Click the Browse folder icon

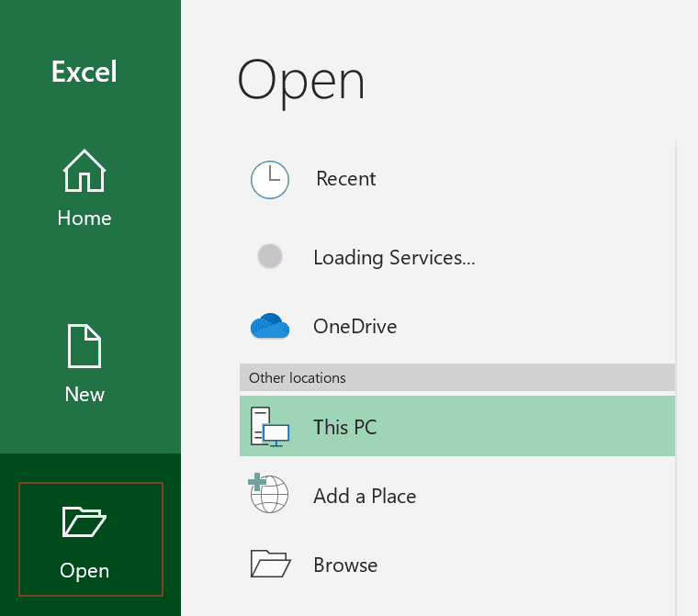pyautogui.click(x=270, y=564)
